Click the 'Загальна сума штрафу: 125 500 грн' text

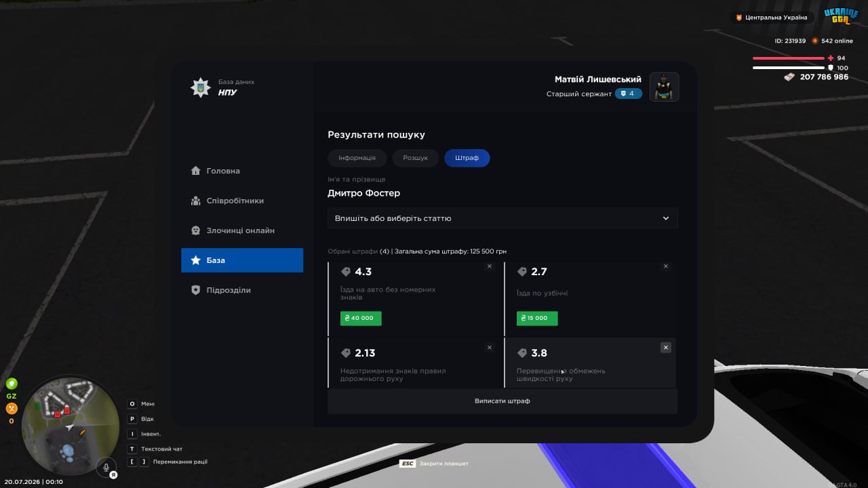click(451, 251)
